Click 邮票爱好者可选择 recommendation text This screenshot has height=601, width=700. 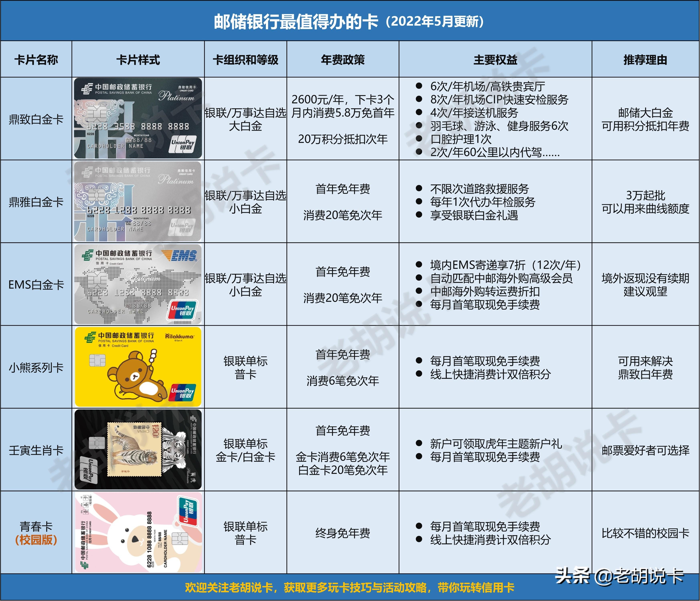click(646, 450)
